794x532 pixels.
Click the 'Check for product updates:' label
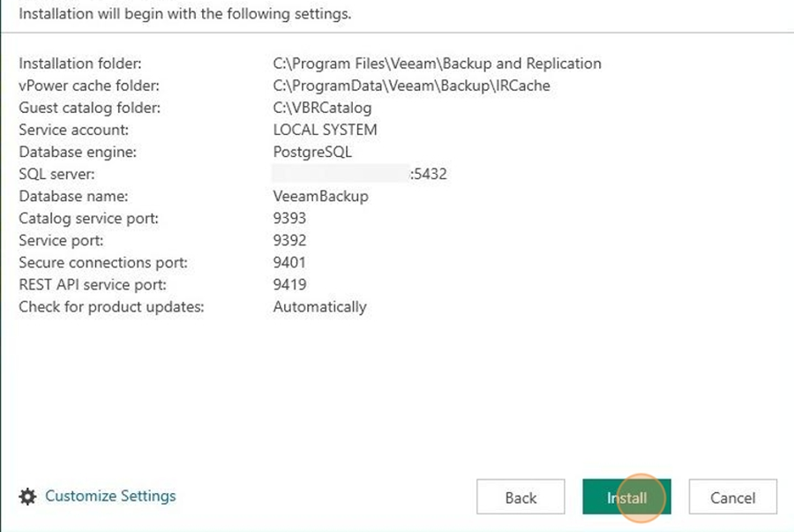[x=111, y=307]
